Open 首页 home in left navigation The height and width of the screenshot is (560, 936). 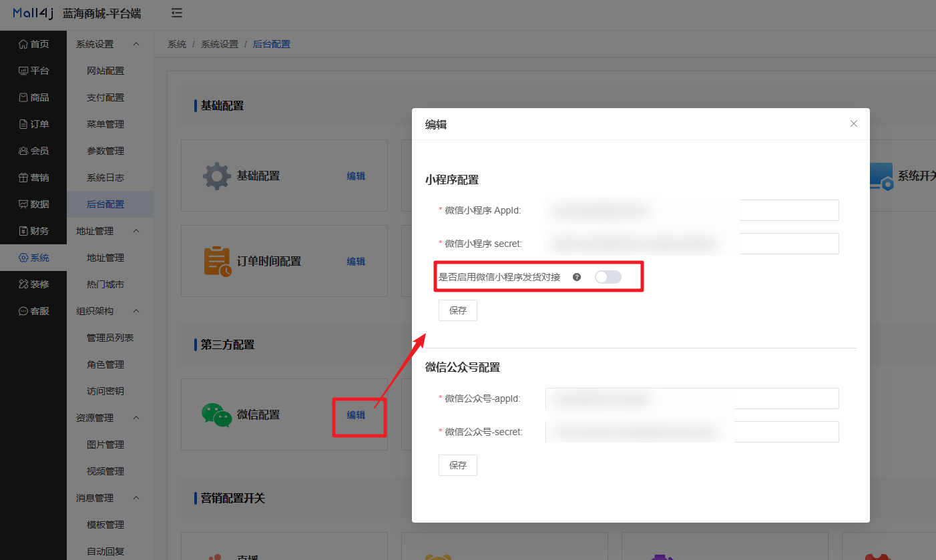(33, 44)
